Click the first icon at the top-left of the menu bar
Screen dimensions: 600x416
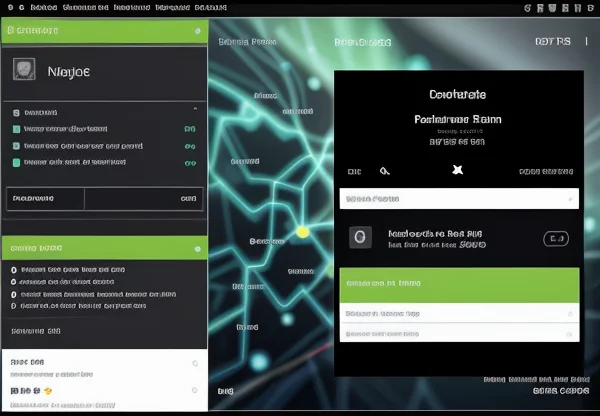point(10,8)
